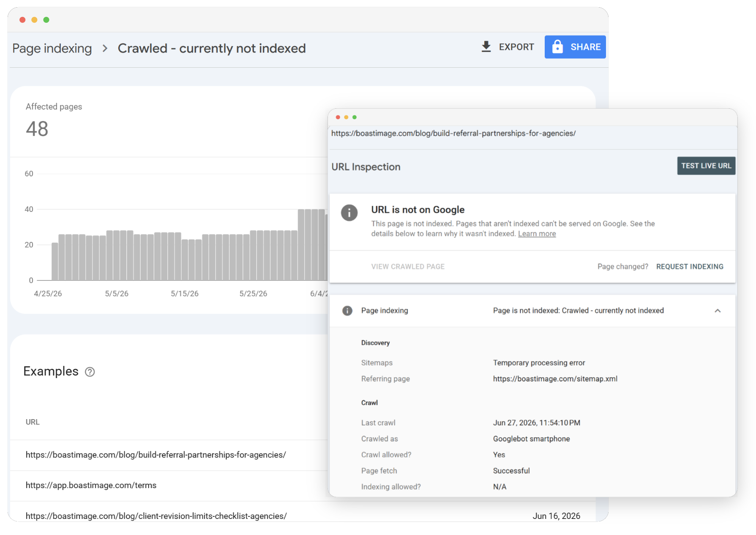The height and width of the screenshot is (535, 756).
Task: Go back to Page indexing breadcrumb
Action: pyautogui.click(x=52, y=48)
